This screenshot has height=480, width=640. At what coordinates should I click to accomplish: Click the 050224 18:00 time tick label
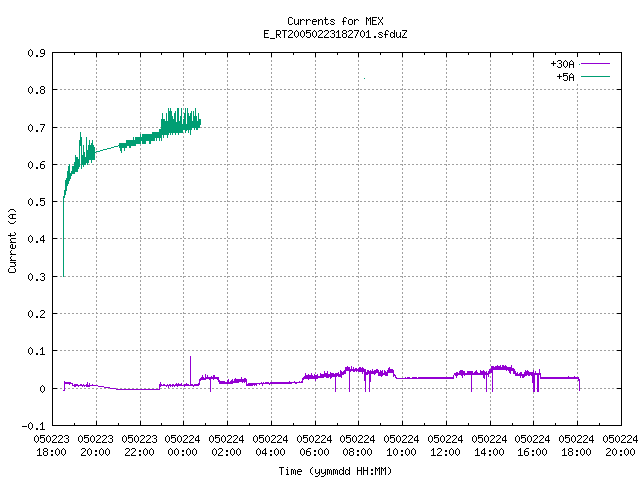577,446
